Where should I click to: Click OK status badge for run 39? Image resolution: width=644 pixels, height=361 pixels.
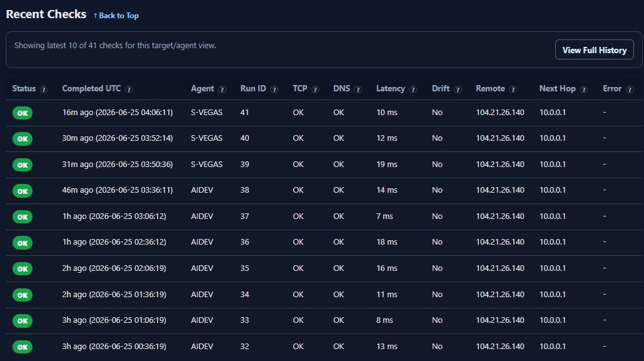[x=23, y=165]
